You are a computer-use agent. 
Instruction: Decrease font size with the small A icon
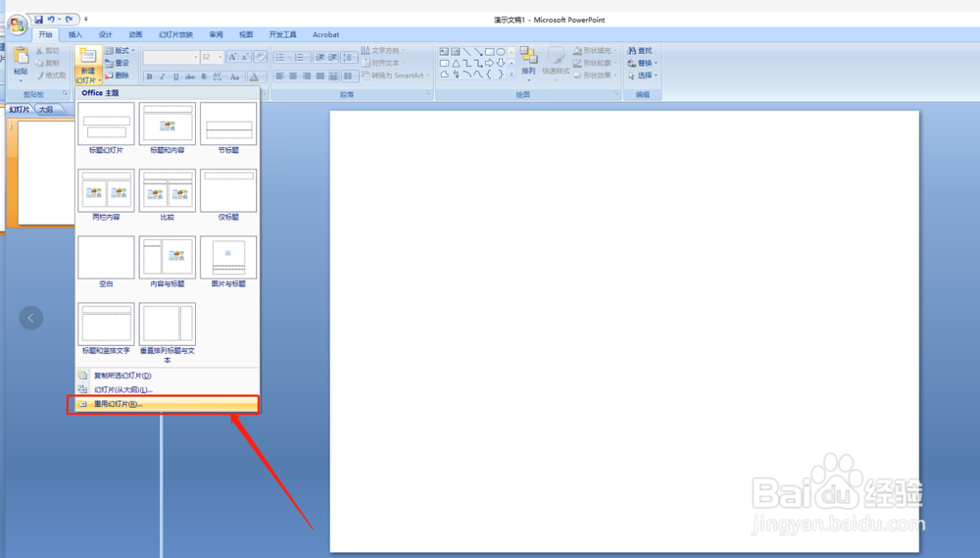click(245, 57)
